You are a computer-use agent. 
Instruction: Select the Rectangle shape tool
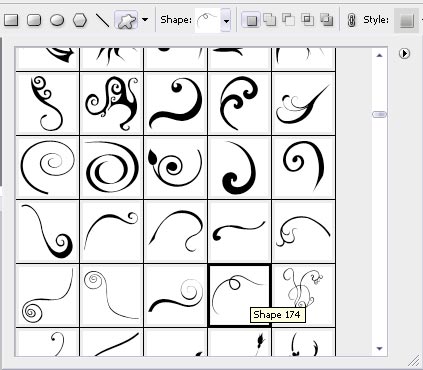11,20
